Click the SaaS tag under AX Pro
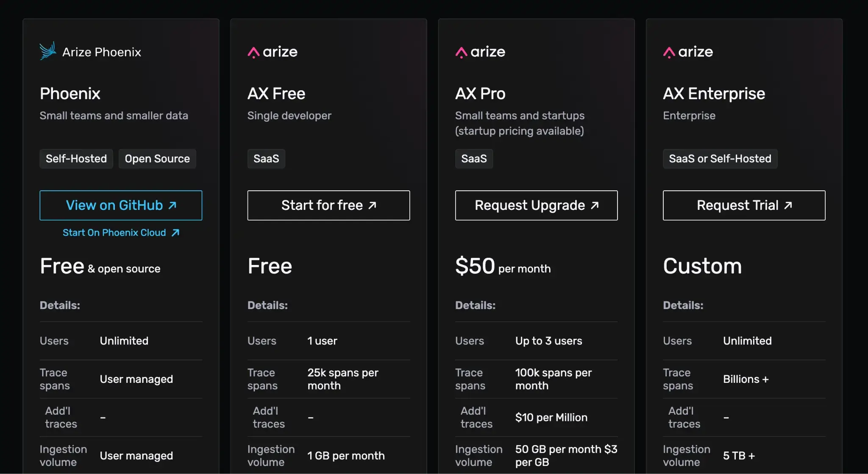Screen dimensions: 868x474 (474, 159)
